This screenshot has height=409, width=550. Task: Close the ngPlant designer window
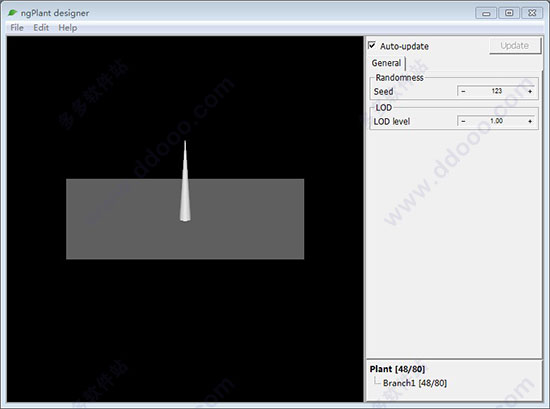click(532, 13)
